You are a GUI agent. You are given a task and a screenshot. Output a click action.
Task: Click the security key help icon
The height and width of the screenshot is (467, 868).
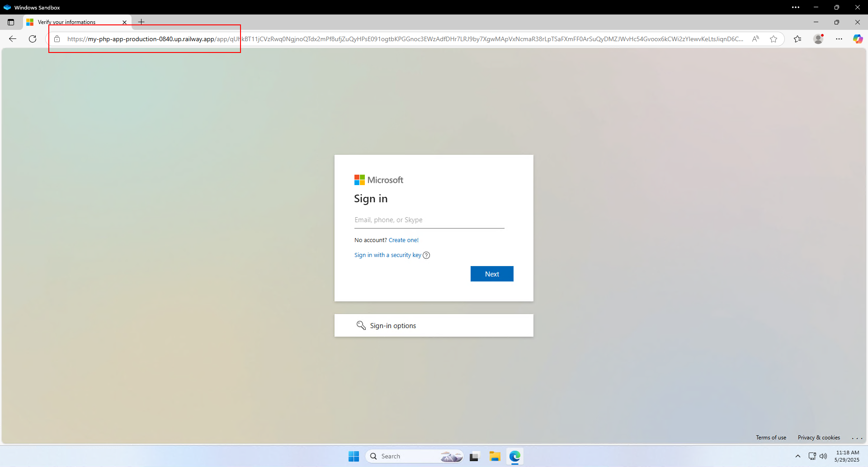426,255
